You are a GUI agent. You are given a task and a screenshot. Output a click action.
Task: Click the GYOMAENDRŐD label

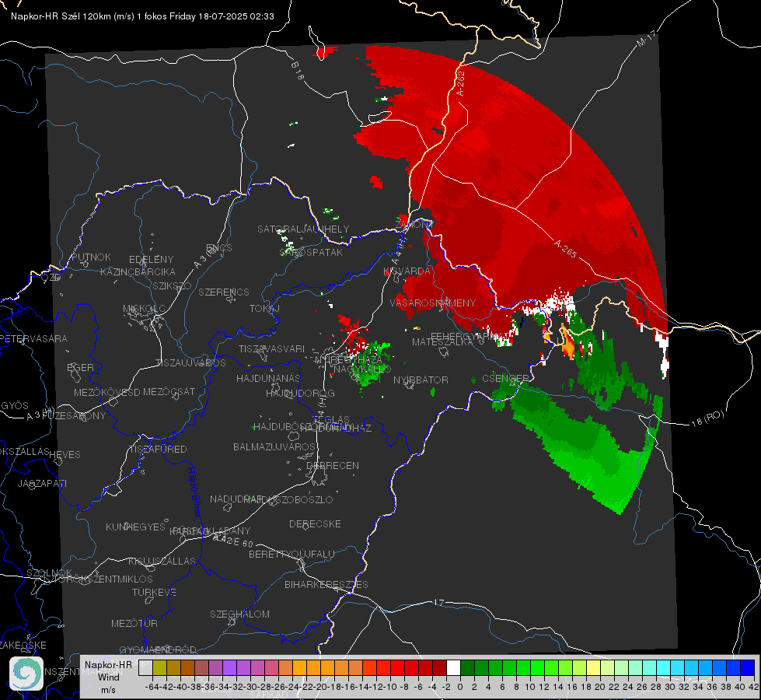158,649
